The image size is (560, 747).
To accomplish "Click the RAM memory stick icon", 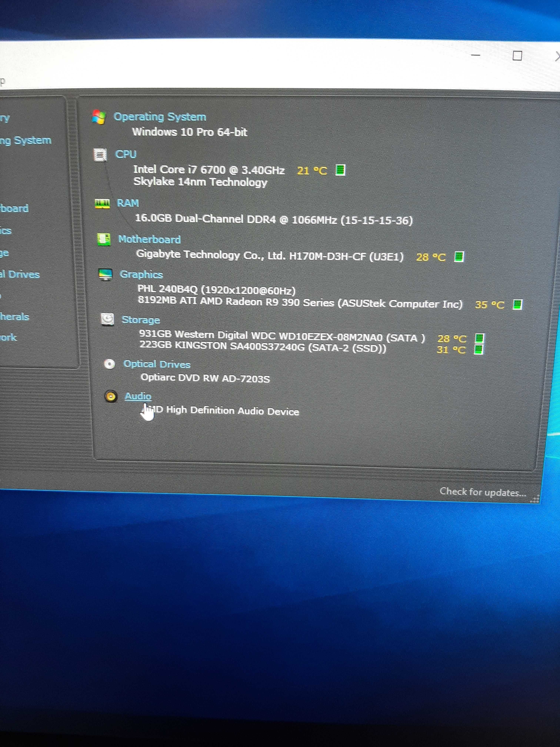I will point(102,203).
